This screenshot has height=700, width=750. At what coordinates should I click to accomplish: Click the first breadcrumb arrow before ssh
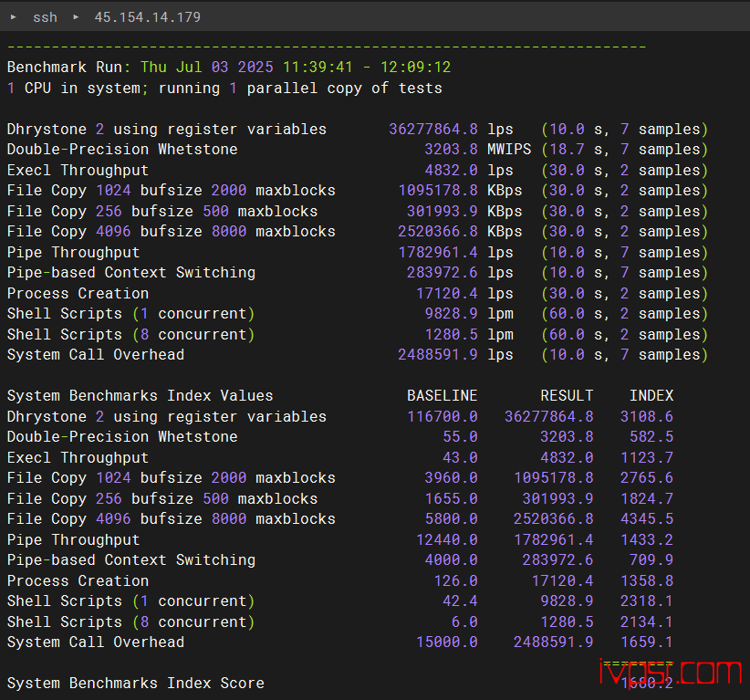tap(13, 17)
